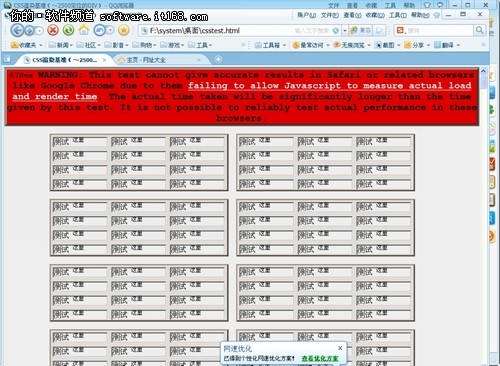This screenshot has width=500, height=366.
Task: Go to the home page icon
Action: pyautogui.click(x=84, y=30)
